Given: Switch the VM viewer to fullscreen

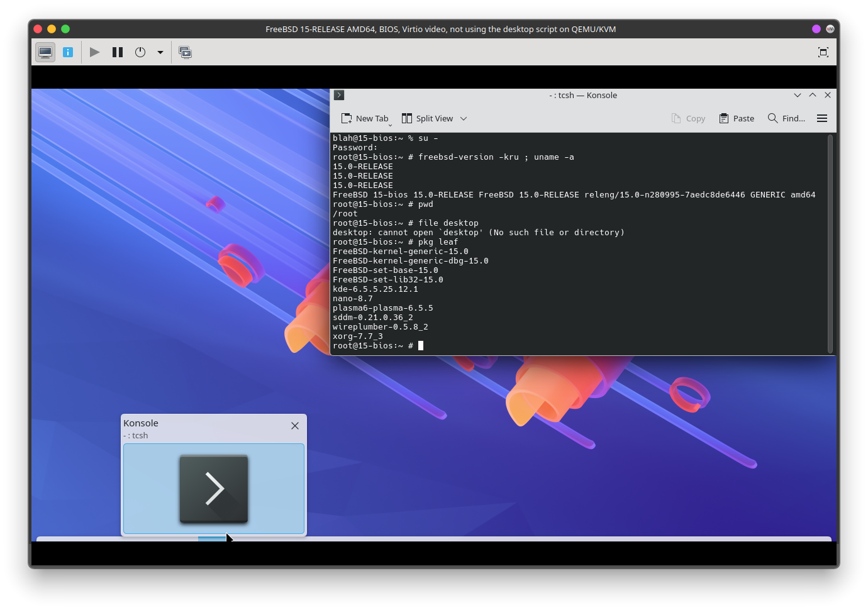Looking at the screenshot, I should coord(823,52).
